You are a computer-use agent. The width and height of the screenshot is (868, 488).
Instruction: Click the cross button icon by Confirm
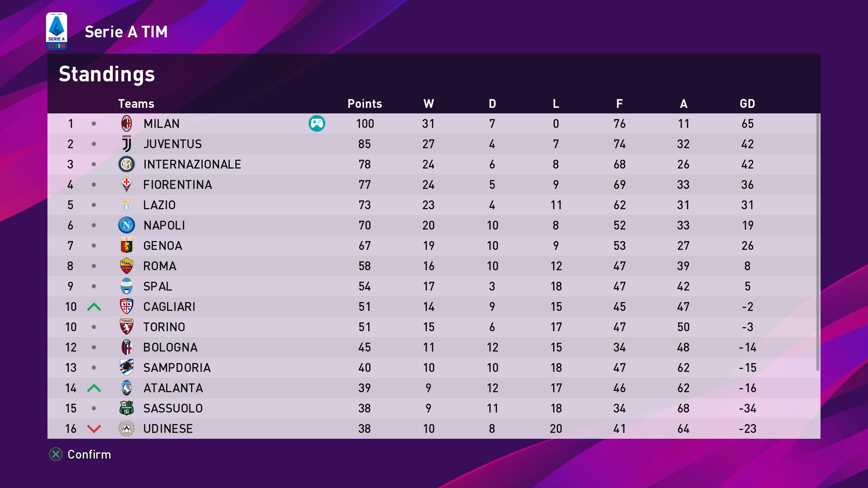(56, 454)
